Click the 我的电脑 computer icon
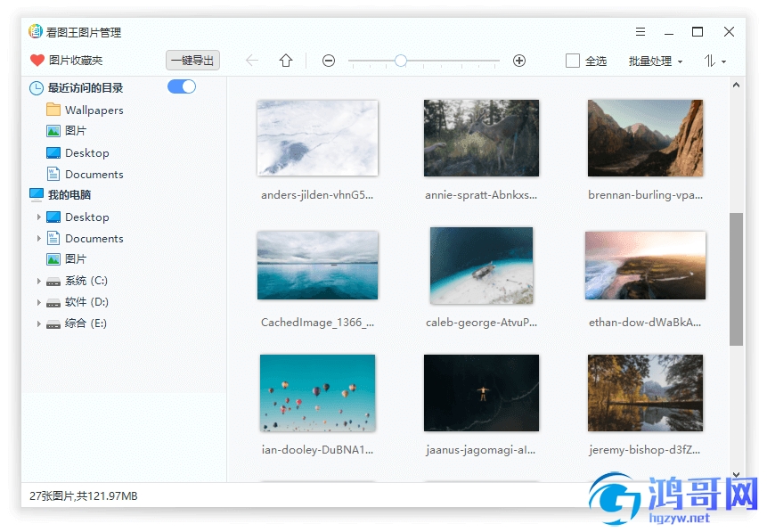This screenshot has height=532, width=767. (x=37, y=195)
